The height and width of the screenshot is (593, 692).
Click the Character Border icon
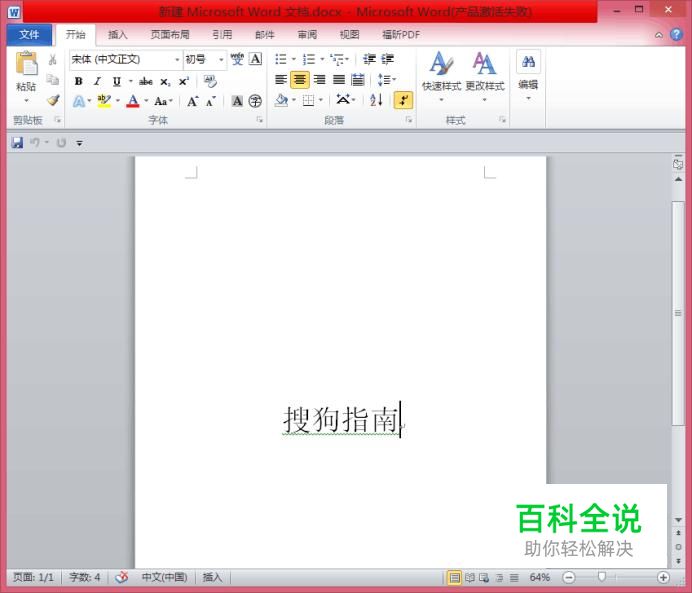pyautogui.click(x=256, y=59)
